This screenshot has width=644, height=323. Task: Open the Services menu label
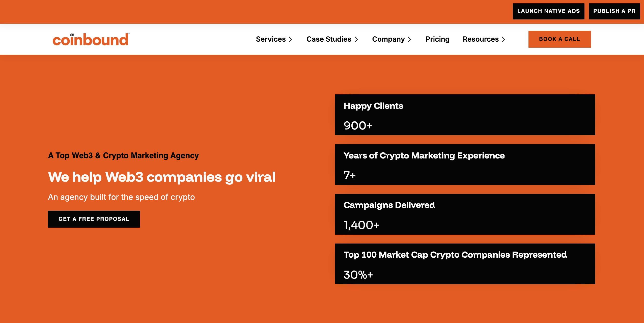click(x=271, y=39)
